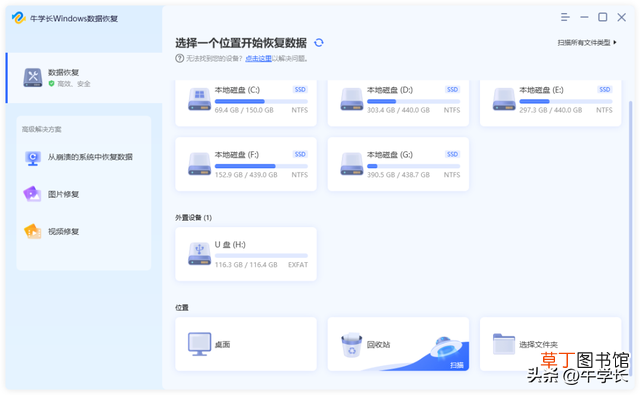The image size is (640, 395).
Task: Click the SSD badge on drive C:
Action: click(x=300, y=89)
